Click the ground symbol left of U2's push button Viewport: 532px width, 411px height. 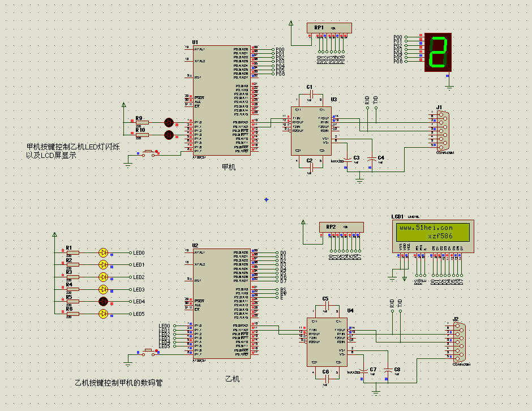(x=128, y=365)
